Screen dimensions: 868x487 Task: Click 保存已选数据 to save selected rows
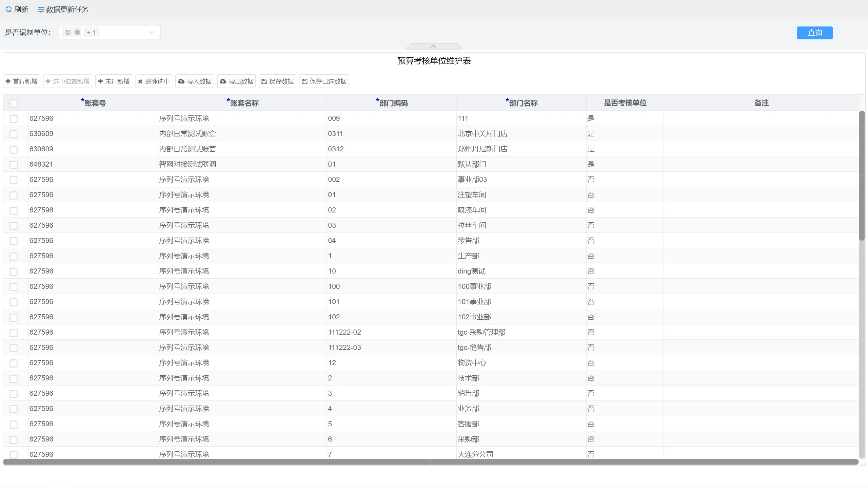point(324,81)
